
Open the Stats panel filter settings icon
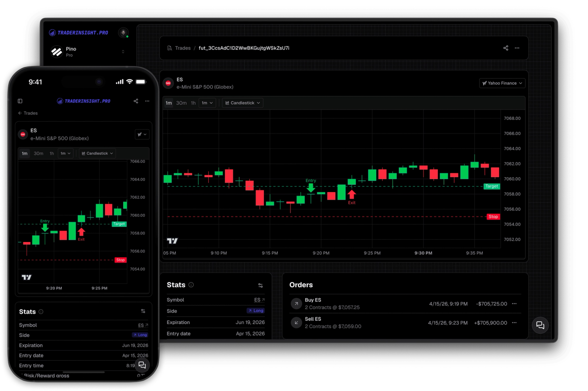260,285
